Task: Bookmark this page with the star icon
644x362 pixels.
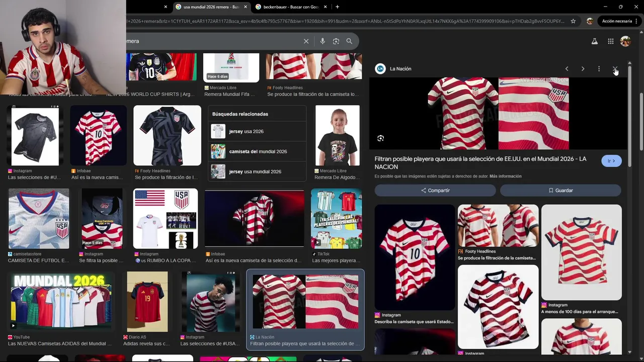Action: click(573, 21)
